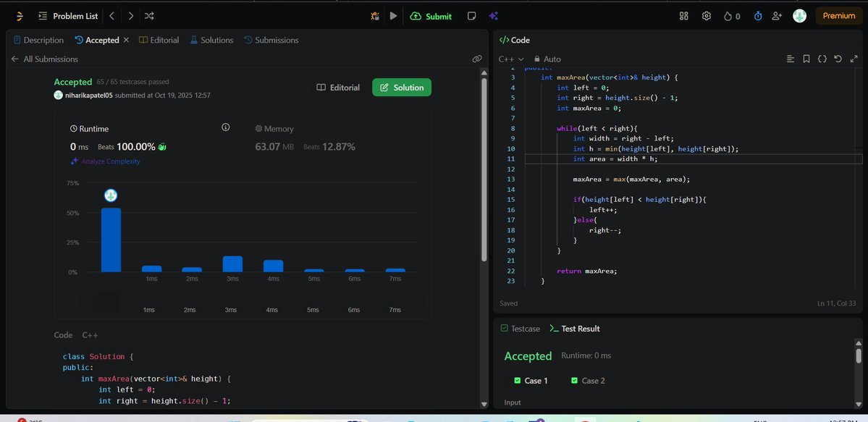The height and width of the screenshot is (422, 868).
Task: Click the tallest 0ms bar in chart
Action: click(x=111, y=240)
